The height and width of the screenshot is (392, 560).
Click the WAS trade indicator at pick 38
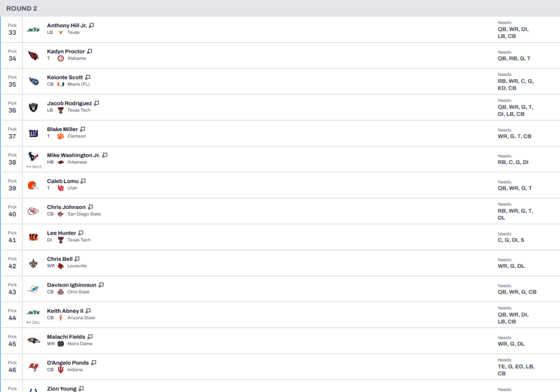[x=34, y=167]
